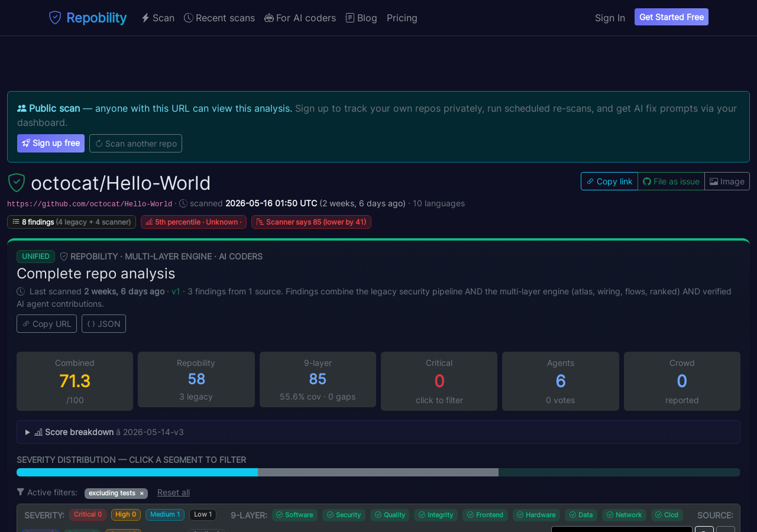
Task: Click the 5th percentile badge
Action: point(193,222)
